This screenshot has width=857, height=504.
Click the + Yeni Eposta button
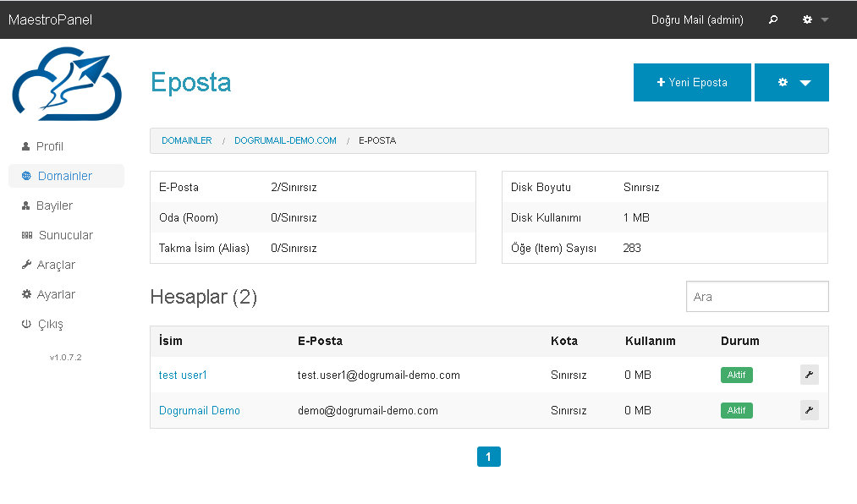coord(692,83)
